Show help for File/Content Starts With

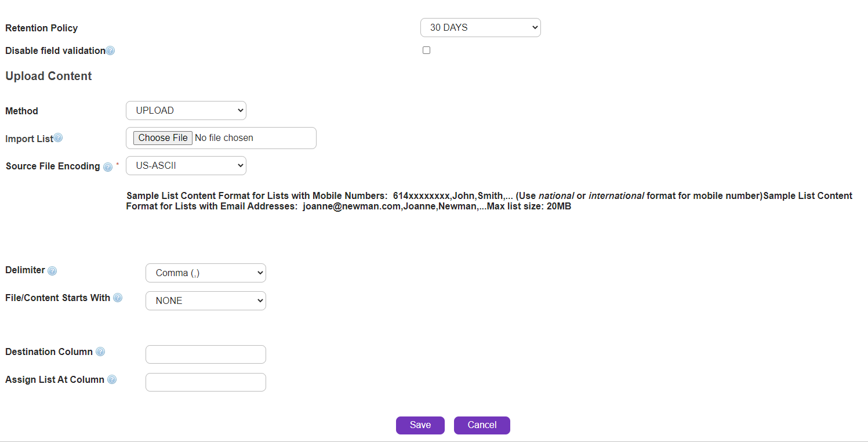tap(118, 298)
